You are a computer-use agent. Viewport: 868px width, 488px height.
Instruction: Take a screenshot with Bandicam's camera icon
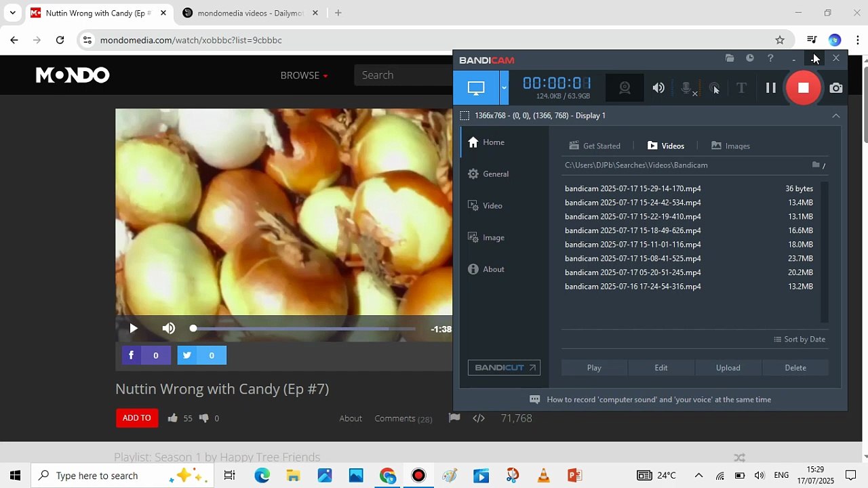836,87
